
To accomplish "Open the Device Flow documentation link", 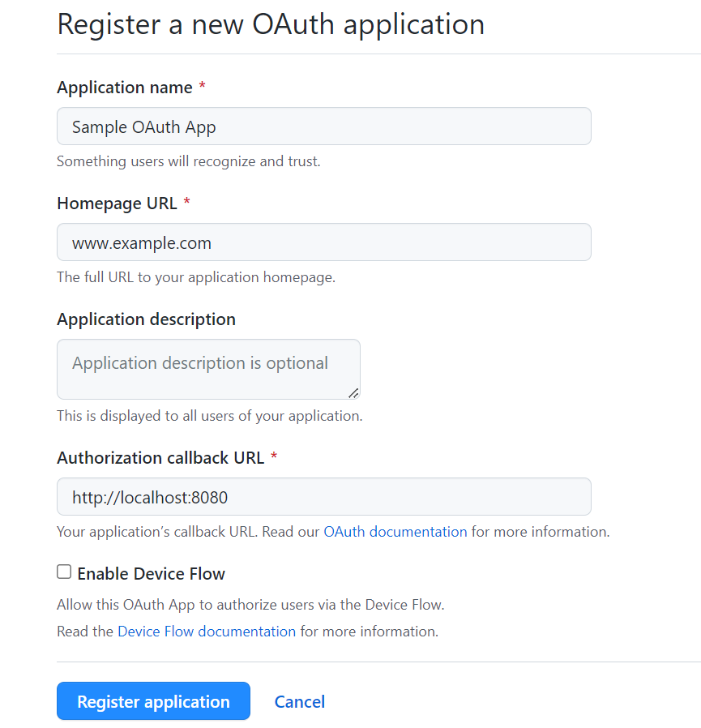I will [x=207, y=632].
